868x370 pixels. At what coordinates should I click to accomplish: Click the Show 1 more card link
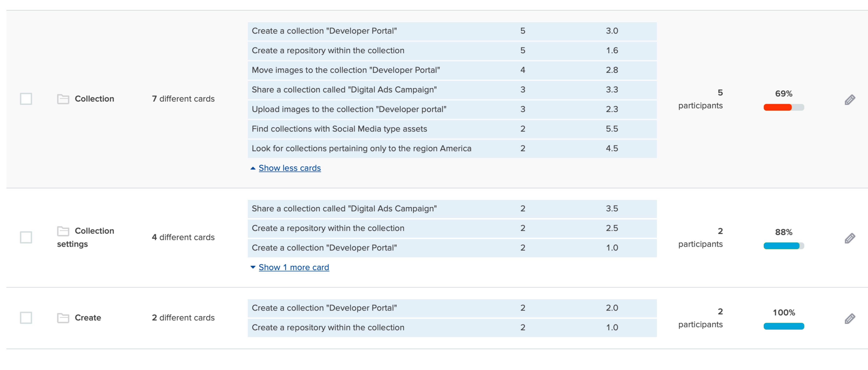293,267
